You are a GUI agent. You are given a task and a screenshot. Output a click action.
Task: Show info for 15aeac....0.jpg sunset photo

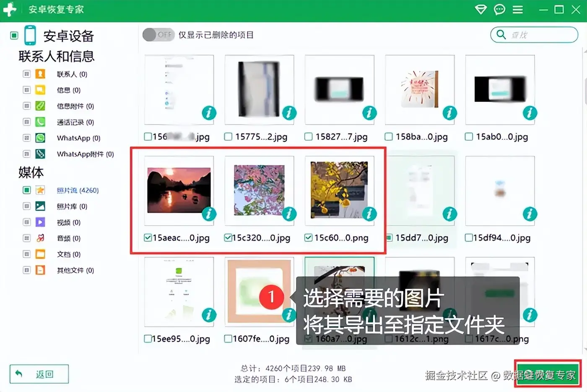click(x=209, y=214)
